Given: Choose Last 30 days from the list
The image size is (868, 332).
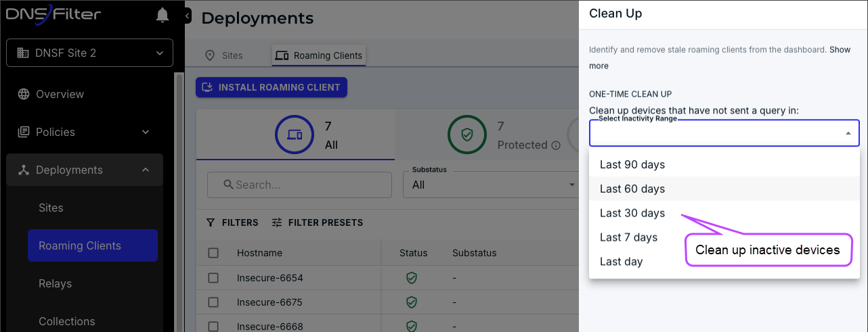Looking at the screenshot, I should pyautogui.click(x=632, y=213).
